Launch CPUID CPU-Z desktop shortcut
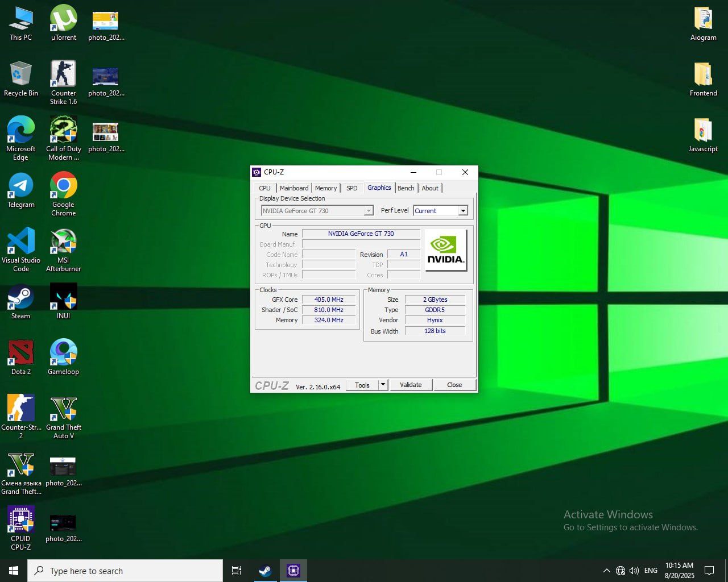 pyautogui.click(x=21, y=529)
